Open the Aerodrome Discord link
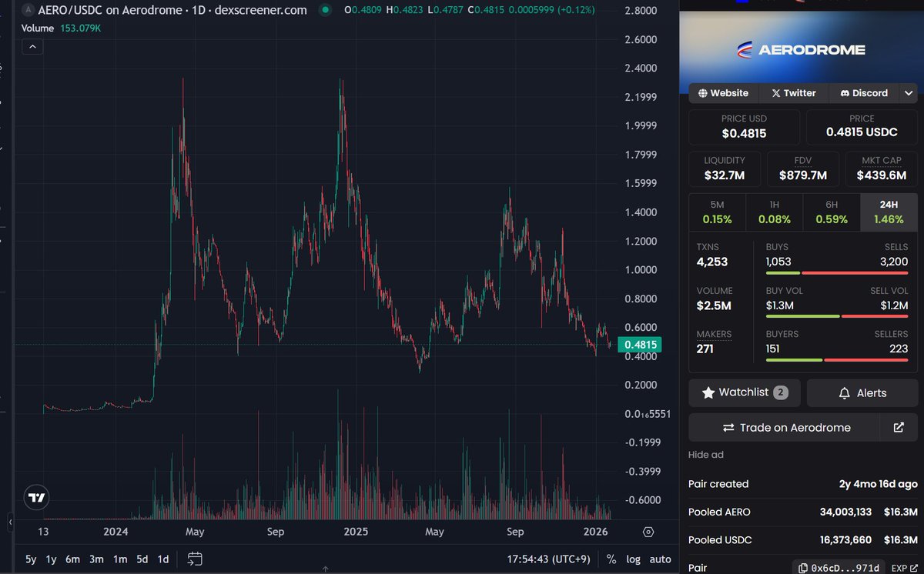The height and width of the screenshot is (574, 924). pos(863,93)
